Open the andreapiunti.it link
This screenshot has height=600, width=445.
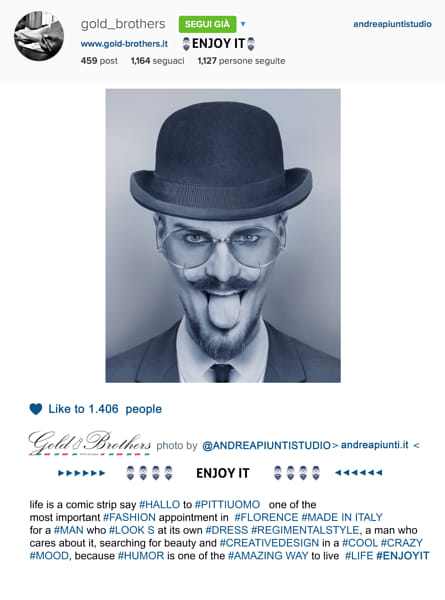[x=375, y=445]
